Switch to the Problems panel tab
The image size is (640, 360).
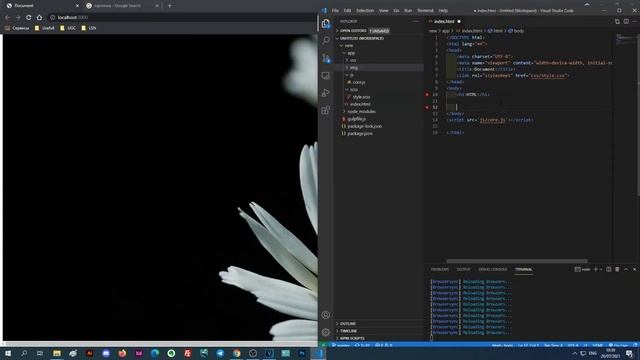point(440,269)
